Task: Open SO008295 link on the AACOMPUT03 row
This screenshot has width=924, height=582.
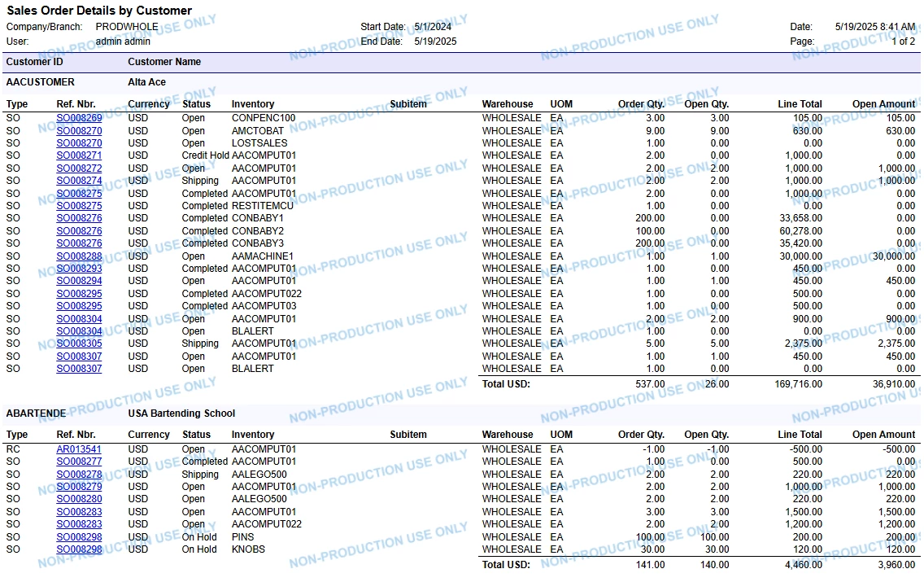Action: [x=79, y=306]
